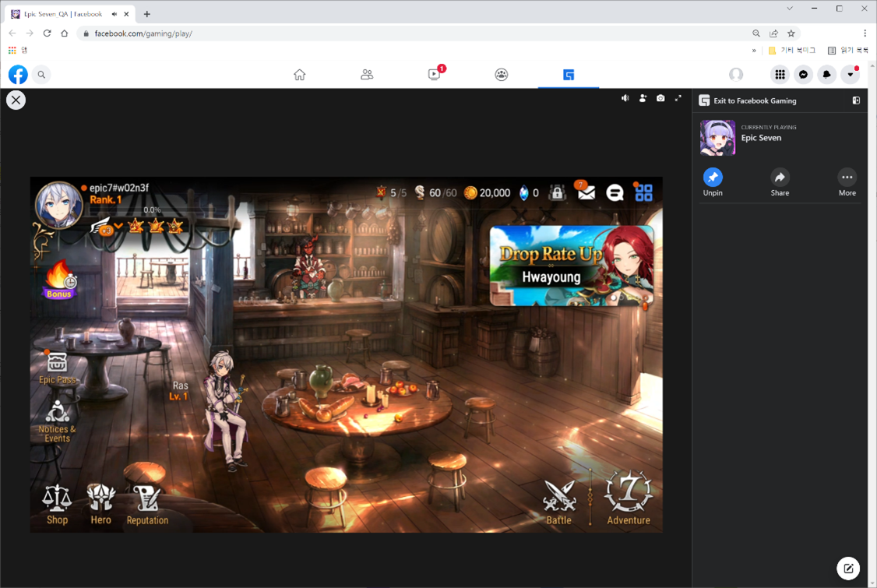Open a new browser tab

click(x=146, y=14)
